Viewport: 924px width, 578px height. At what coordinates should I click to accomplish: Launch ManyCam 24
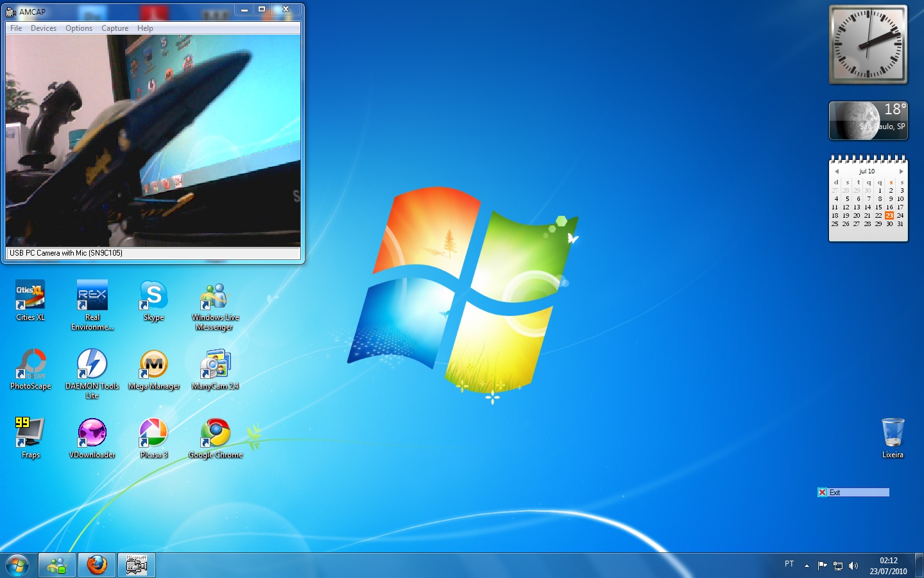tap(215, 363)
